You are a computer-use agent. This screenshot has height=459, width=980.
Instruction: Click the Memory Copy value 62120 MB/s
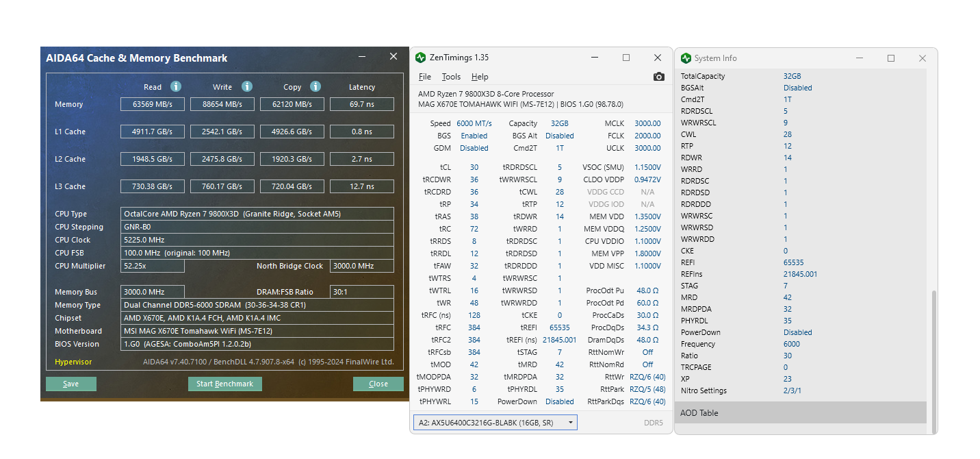point(292,104)
